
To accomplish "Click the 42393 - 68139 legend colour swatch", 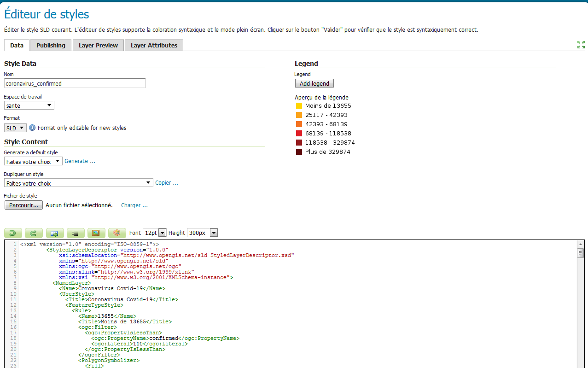I will [299, 124].
